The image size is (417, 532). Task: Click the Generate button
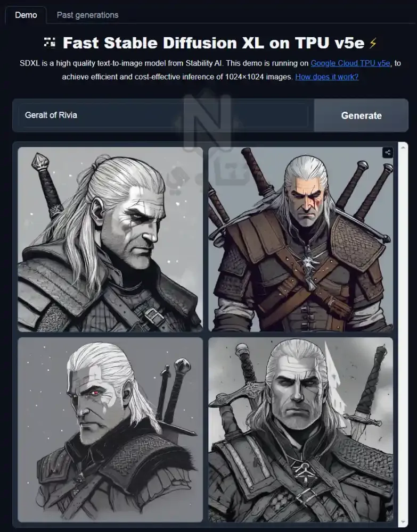[x=361, y=115]
